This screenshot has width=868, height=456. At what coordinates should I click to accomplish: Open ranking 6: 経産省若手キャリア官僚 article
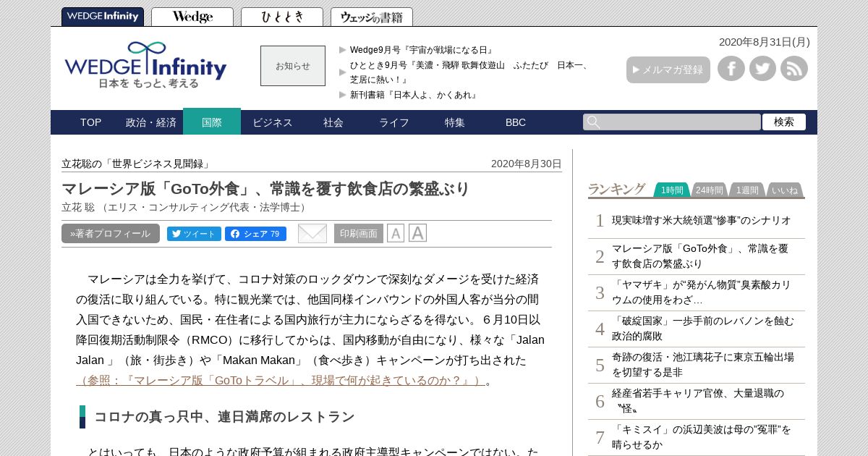click(698, 401)
